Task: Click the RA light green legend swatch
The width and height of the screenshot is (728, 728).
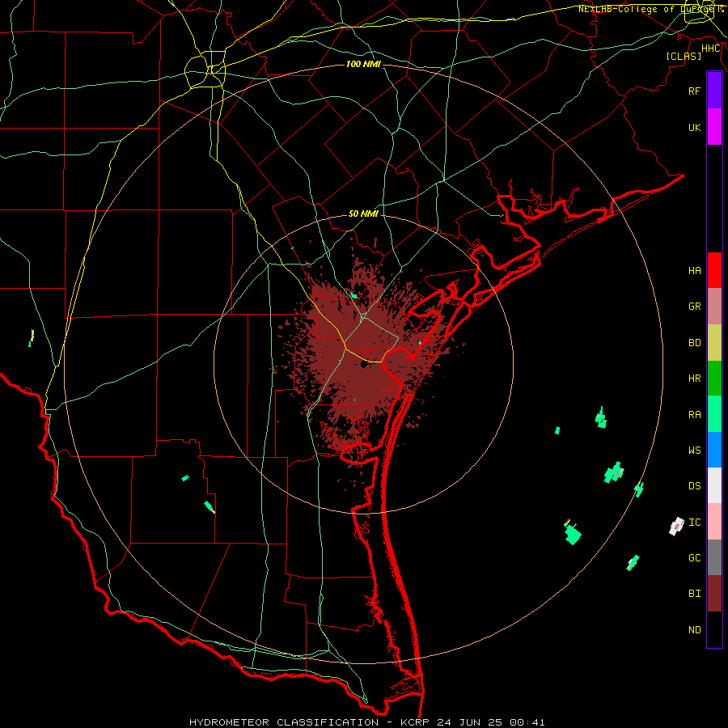Action: (714, 414)
